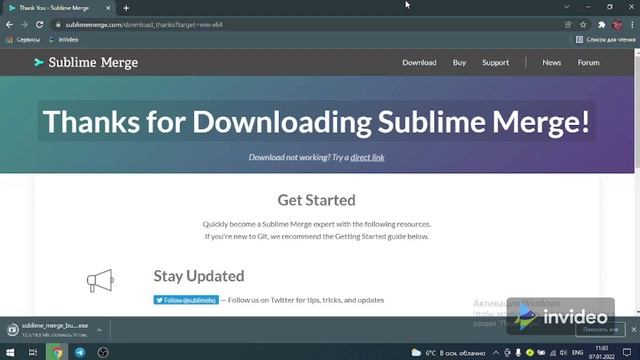
Task: Close the Thank You - Sublime Merge tab
Action: (108, 8)
